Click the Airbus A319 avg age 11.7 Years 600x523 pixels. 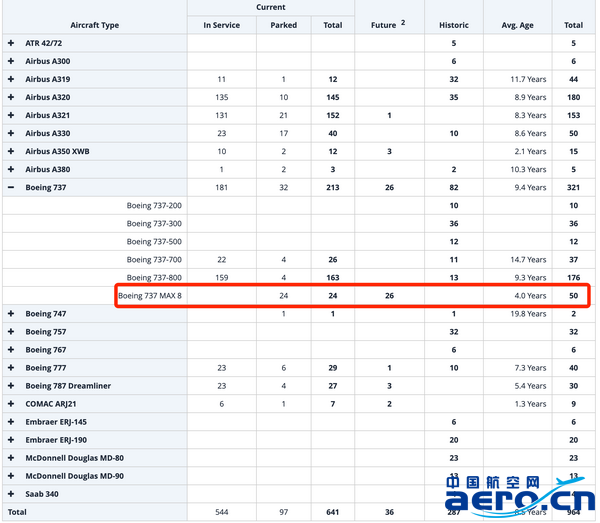(x=528, y=79)
